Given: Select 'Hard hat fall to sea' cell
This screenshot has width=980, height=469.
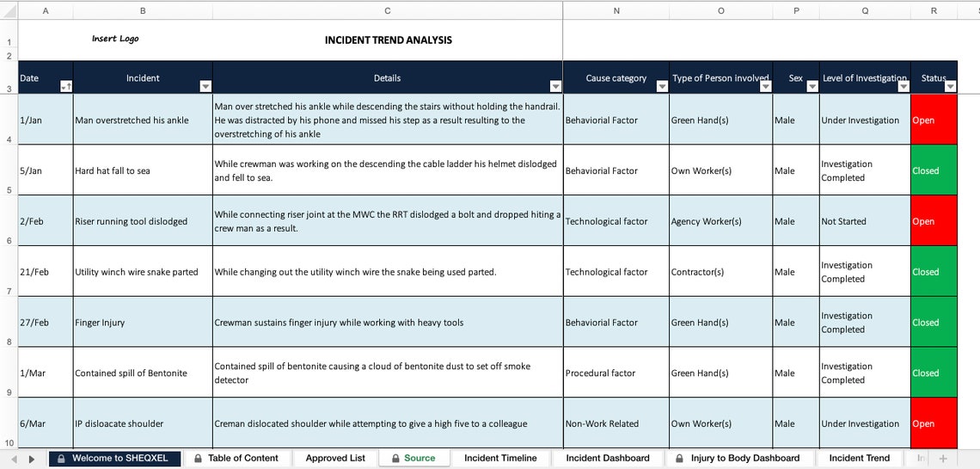Looking at the screenshot, I should tap(143, 170).
